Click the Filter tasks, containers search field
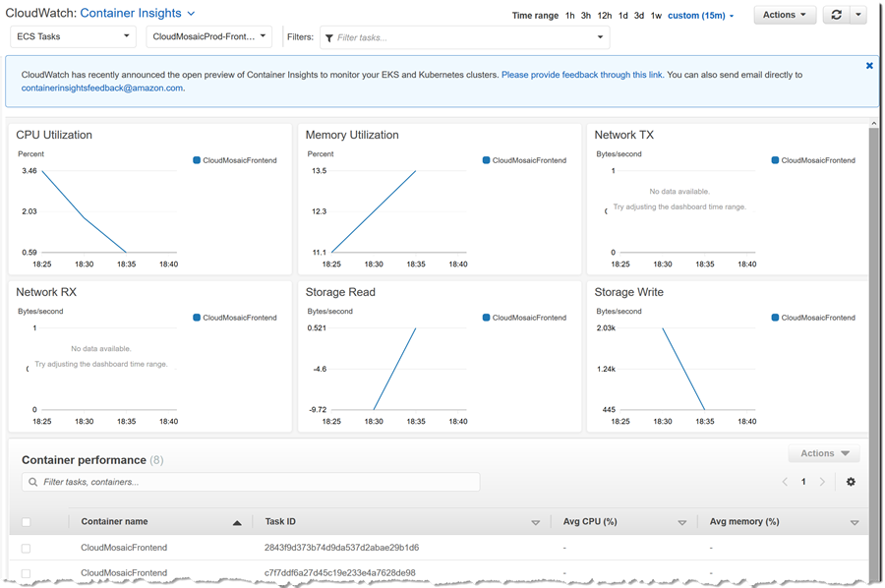The image size is (885, 588). coord(251,482)
